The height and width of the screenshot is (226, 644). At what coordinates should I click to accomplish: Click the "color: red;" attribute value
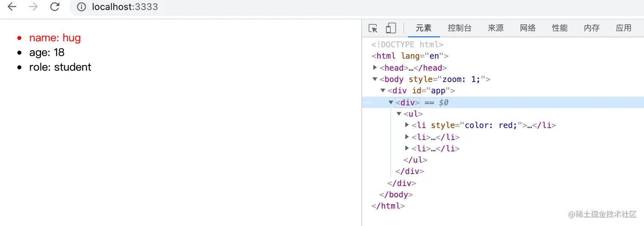[491, 125]
